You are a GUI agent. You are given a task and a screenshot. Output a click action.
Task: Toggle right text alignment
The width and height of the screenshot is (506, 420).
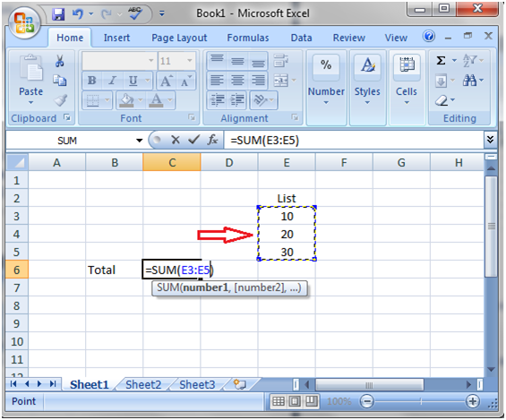click(x=258, y=81)
